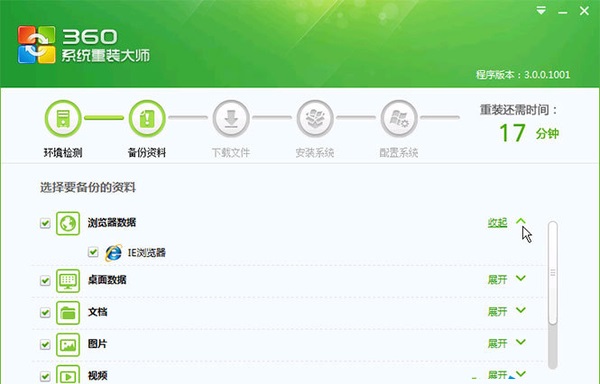Expand 桌面数据 with its down chevron
Image resolution: width=600 pixels, height=384 pixels.
click(x=521, y=278)
